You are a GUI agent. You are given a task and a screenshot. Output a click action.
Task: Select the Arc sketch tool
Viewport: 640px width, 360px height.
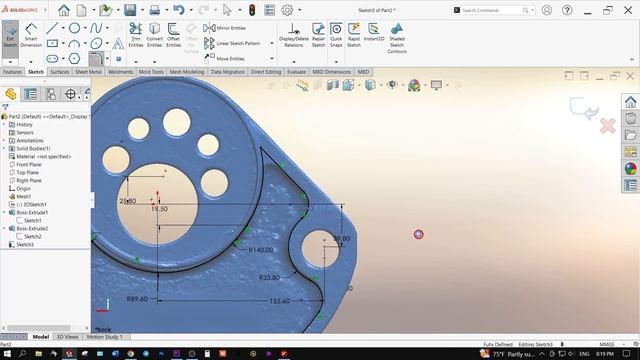point(74,43)
